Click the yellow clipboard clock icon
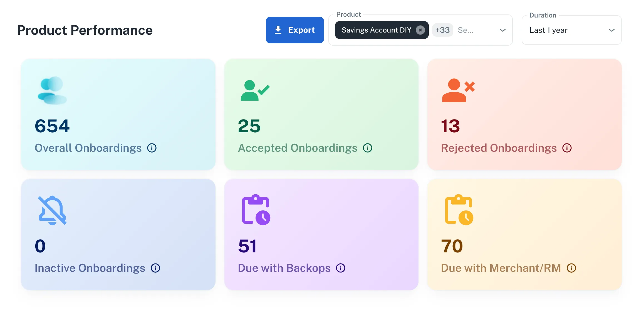The height and width of the screenshot is (313, 644). (x=459, y=210)
